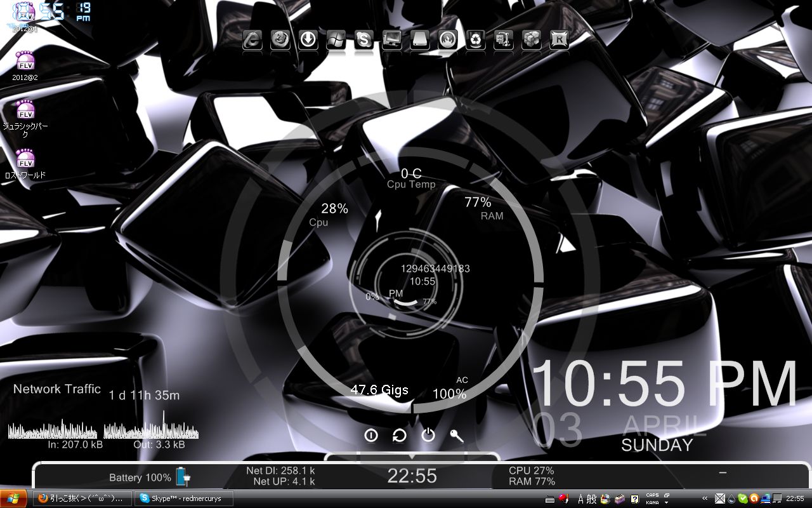Switch to Skype redmercurys taskbar window

point(183,498)
